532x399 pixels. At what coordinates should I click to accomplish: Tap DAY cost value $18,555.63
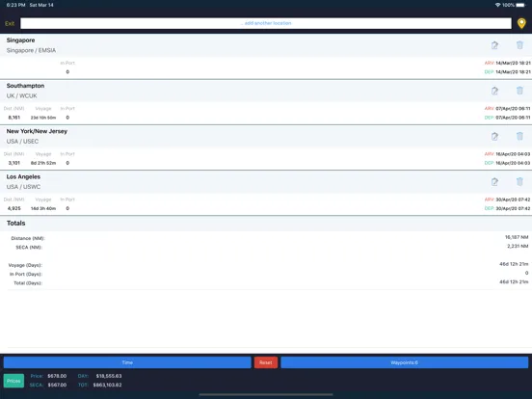[x=109, y=376]
